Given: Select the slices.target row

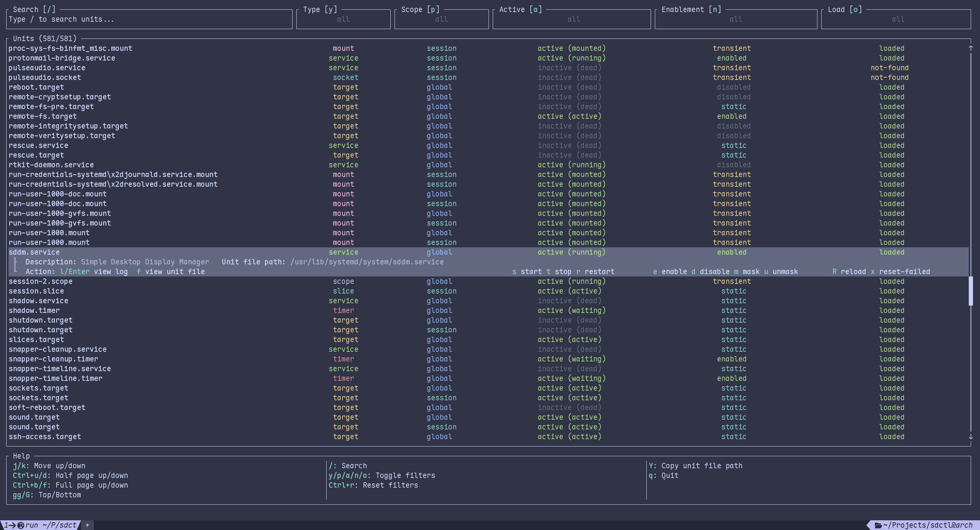Looking at the screenshot, I should point(488,339).
